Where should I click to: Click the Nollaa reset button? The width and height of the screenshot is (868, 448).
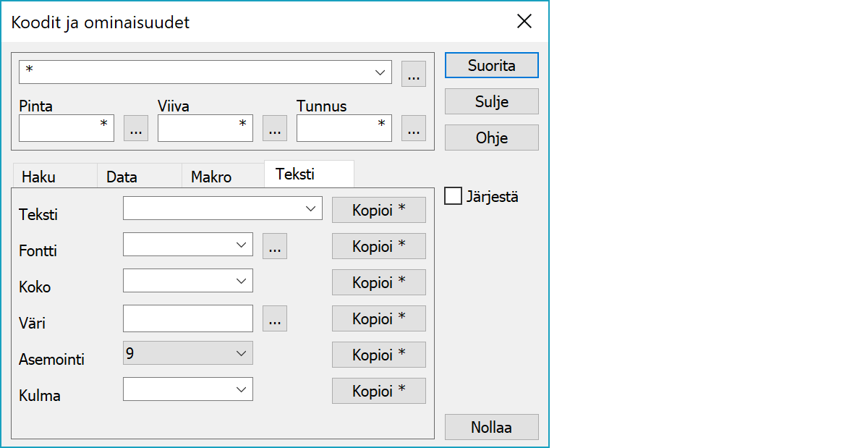click(491, 427)
